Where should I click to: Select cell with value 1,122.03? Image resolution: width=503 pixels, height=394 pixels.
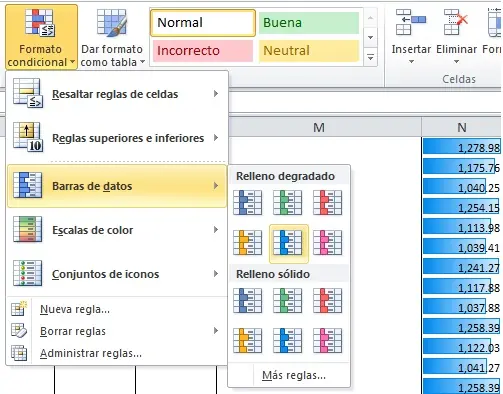462,347
